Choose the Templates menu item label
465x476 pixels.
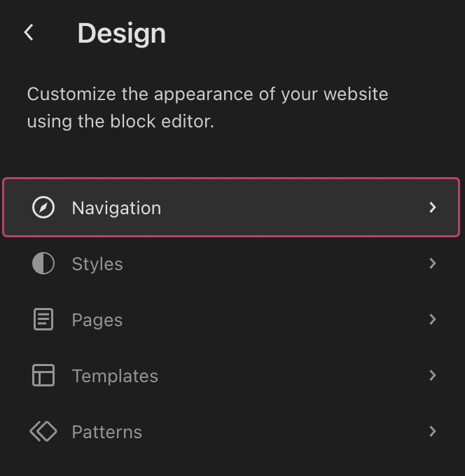coord(115,376)
